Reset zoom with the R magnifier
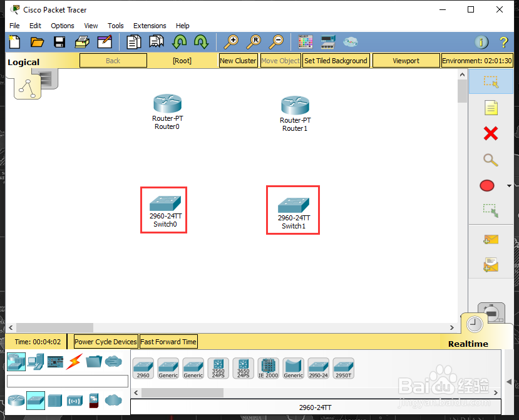Screen dimensions: 519x420 pyautogui.click(x=254, y=42)
